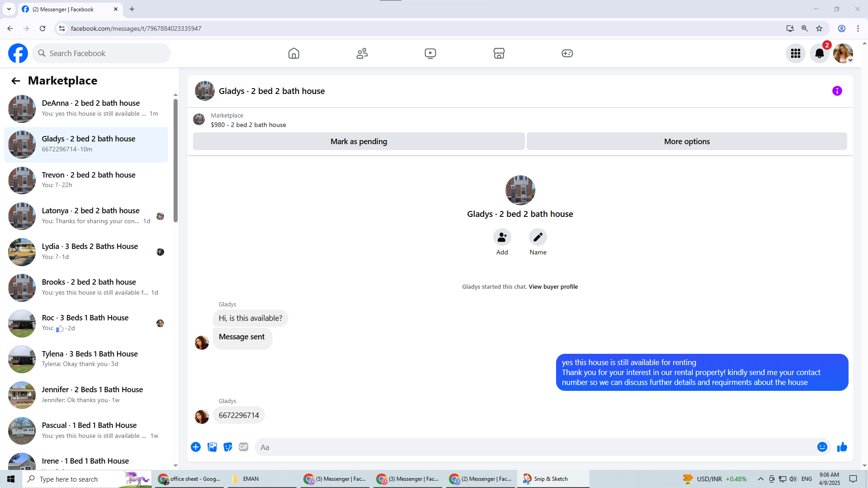868x488 pixels.
Task: Open the Chrome zoom indicator icon
Action: (805, 28)
